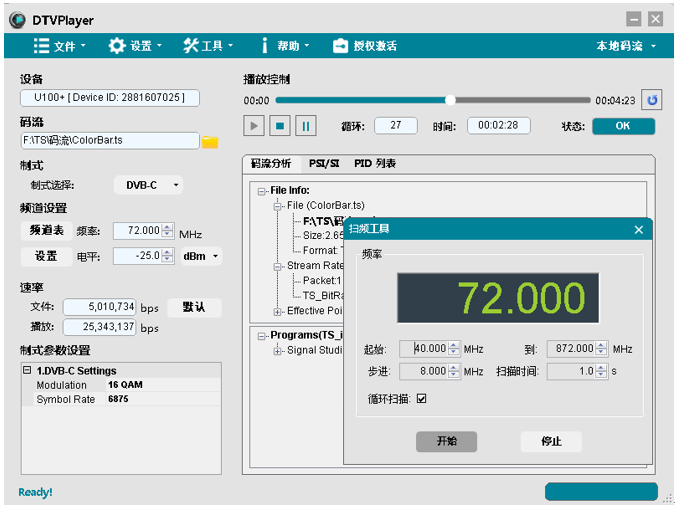Screen dimensions: 675x510
Task: Click the loop count 27 field
Action: coord(396,126)
